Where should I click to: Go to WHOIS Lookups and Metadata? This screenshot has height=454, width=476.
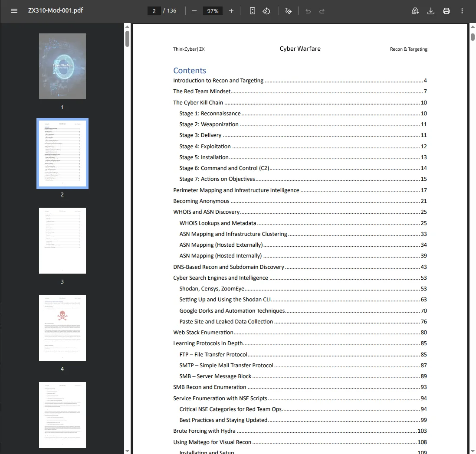point(303,223)
